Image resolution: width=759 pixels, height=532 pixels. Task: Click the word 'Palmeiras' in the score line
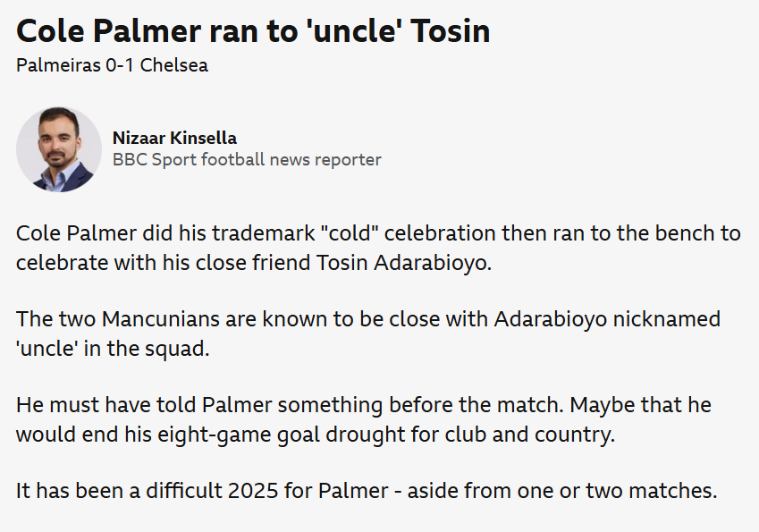tap(58, 65)
